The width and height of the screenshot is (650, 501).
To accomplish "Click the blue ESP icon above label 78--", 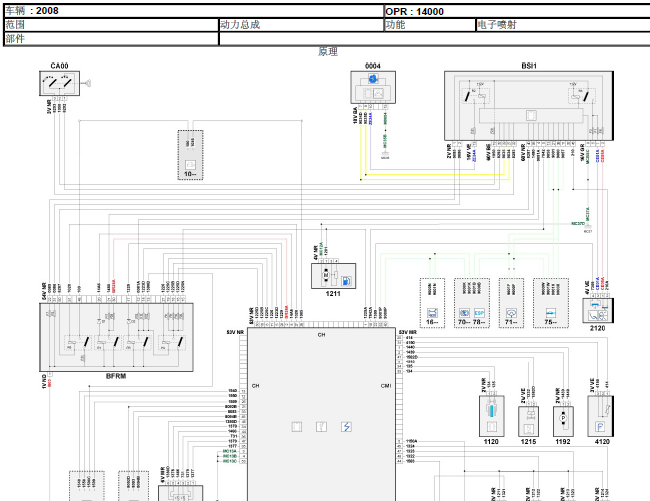I will coord(479,313).
